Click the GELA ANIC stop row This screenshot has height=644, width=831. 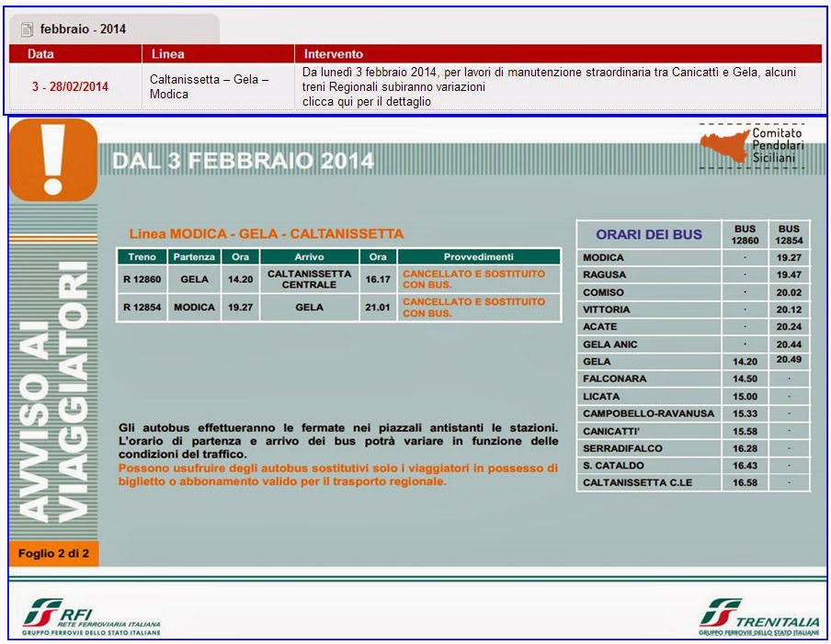(693, 345)
